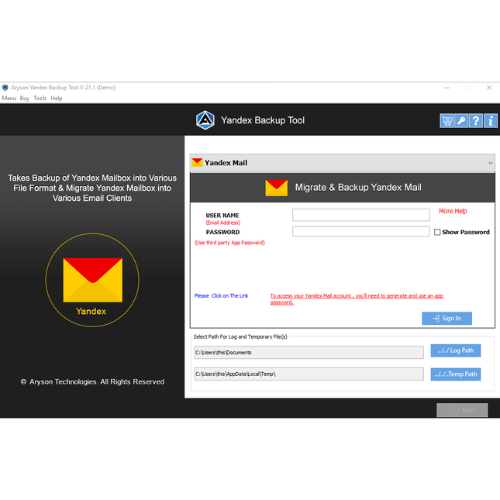Click the Temp Path button

pos(456,374)
